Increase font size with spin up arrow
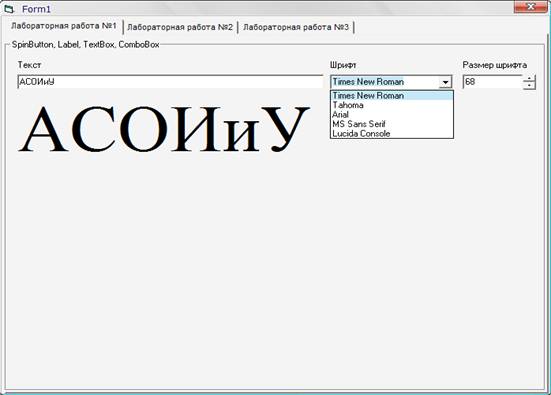The width and height of the screenshot is (551, 395). pyautogui.click(x=529, y=78)
